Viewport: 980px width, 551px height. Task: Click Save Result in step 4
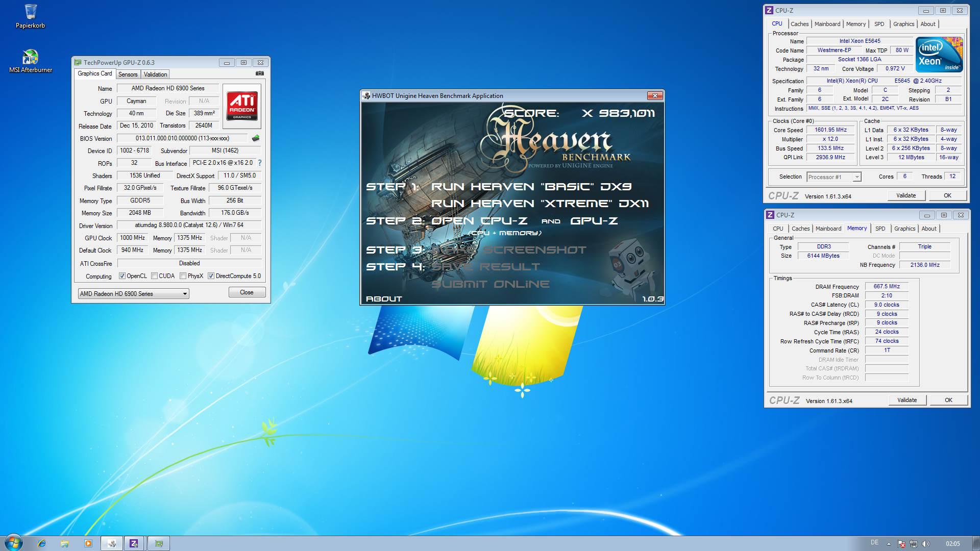pyautogui.click(x=485, y=267)
